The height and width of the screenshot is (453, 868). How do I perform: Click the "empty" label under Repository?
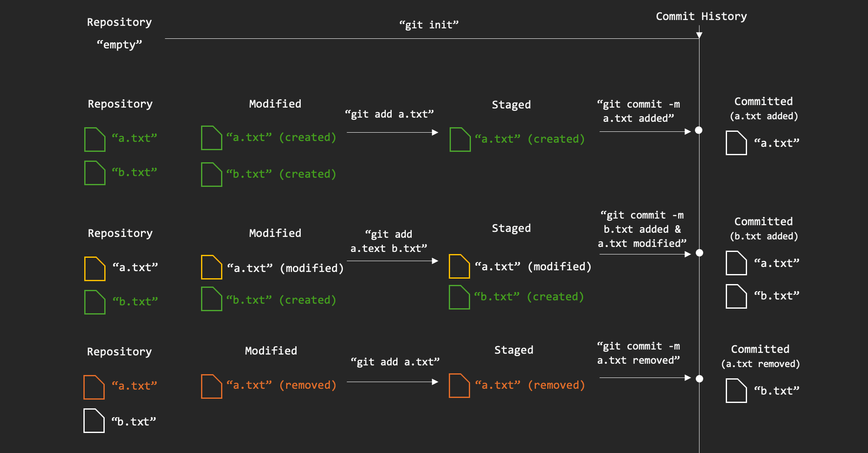(x=119, y=45)
